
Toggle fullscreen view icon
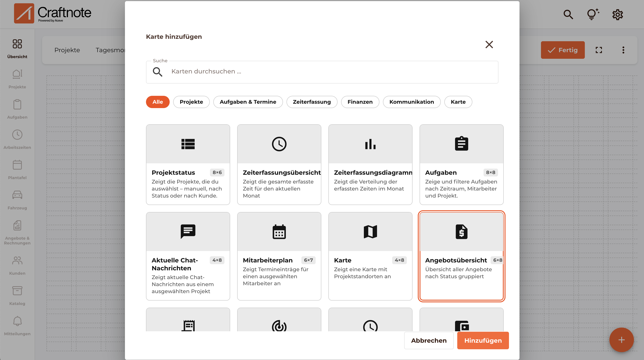(599, 50)
